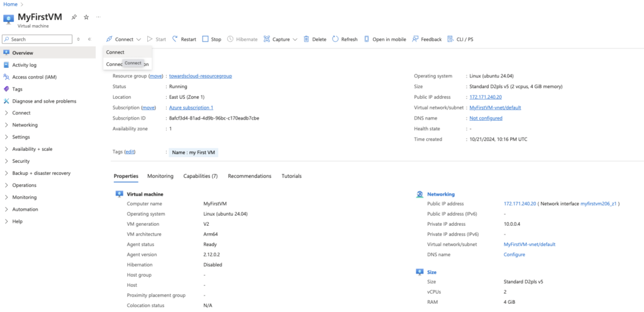Expand the Networking sidebar section

[6, 125]
